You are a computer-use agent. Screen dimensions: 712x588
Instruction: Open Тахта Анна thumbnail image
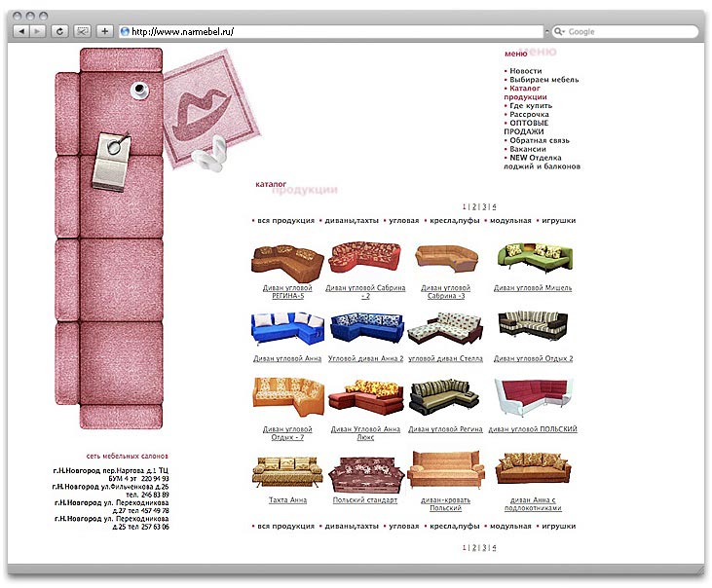287,472
